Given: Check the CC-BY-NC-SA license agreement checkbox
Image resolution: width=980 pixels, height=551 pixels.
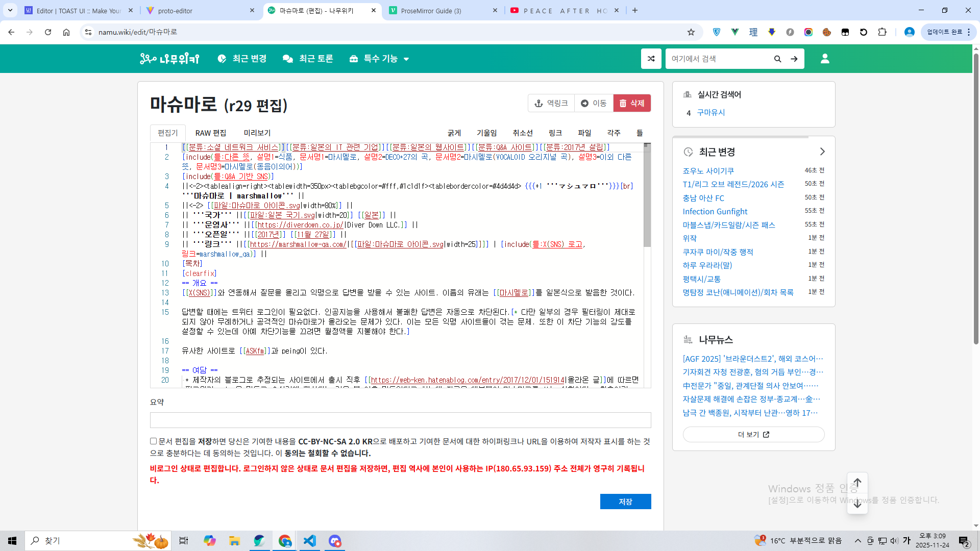Looking at the screenshot, I should coord(153,441).
